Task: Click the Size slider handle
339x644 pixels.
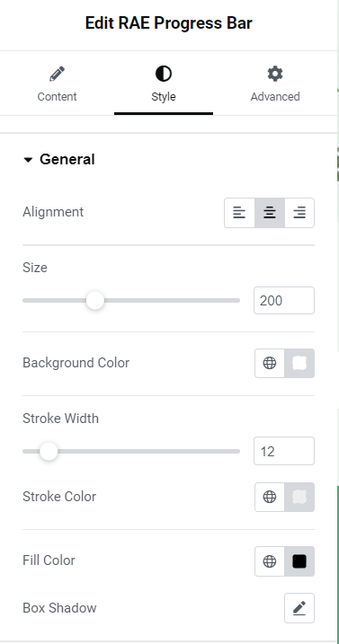Action: (95, 301)
